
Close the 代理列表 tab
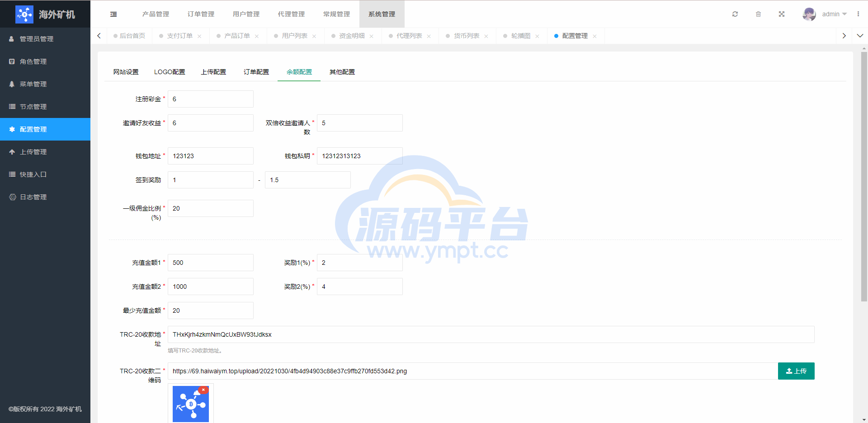(x=429, y=36)
